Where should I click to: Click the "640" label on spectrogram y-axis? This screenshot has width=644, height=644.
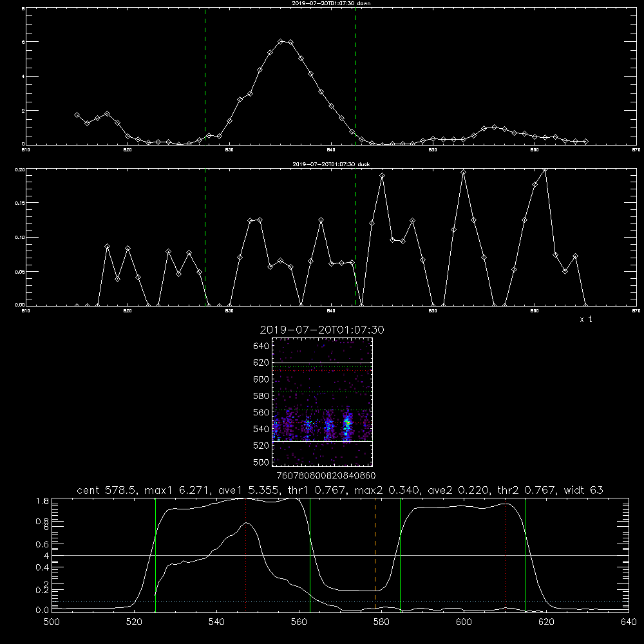[261, 346]
